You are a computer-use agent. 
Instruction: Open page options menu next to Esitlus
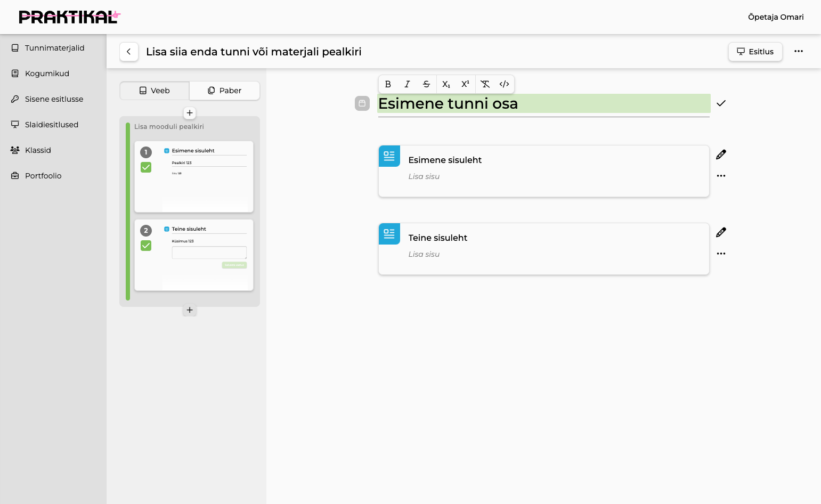point(798,51)
